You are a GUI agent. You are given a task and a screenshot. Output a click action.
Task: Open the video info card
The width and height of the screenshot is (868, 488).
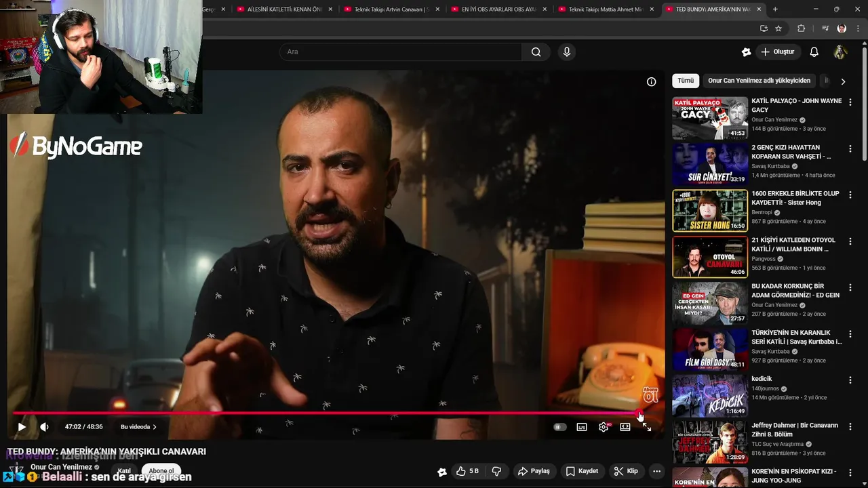click(651, 82)
